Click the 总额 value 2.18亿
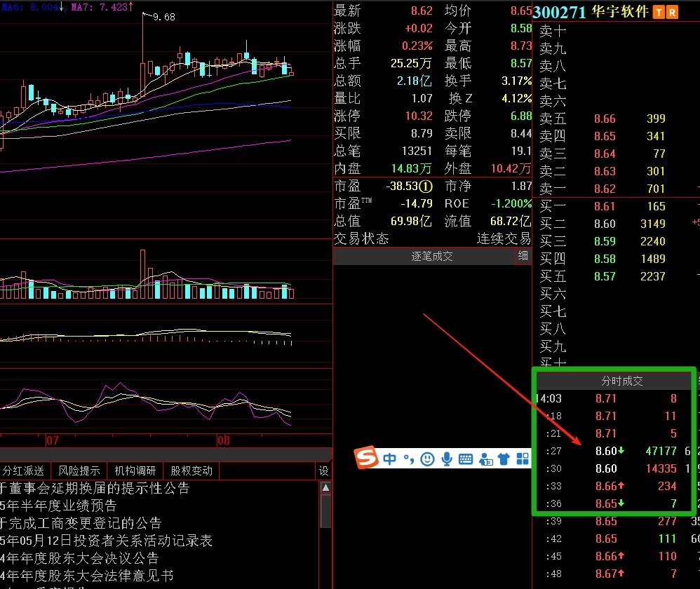Viewport: 700px width, 589px height. (x=415, y=81)
